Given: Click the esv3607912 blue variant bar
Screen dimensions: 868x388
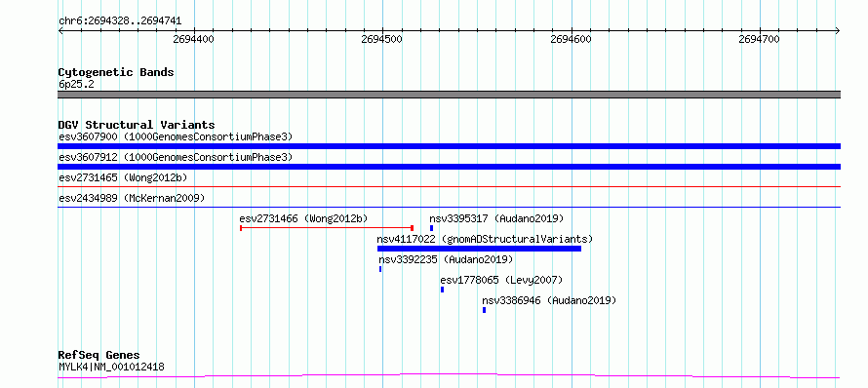Looking at the screenshot, I should [x=449, y=167].
